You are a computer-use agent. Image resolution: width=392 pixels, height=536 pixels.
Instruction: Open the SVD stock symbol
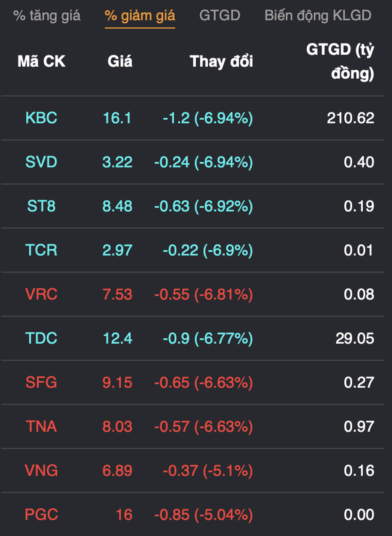42,162
